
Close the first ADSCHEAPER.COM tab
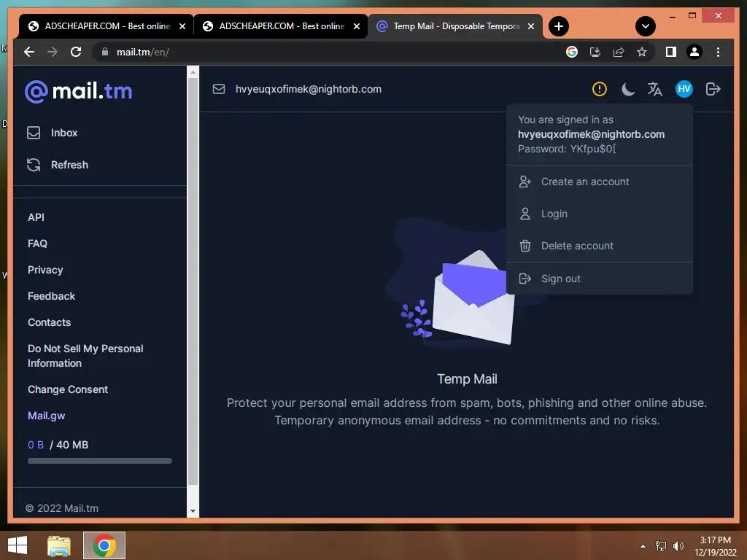(182, 26)
